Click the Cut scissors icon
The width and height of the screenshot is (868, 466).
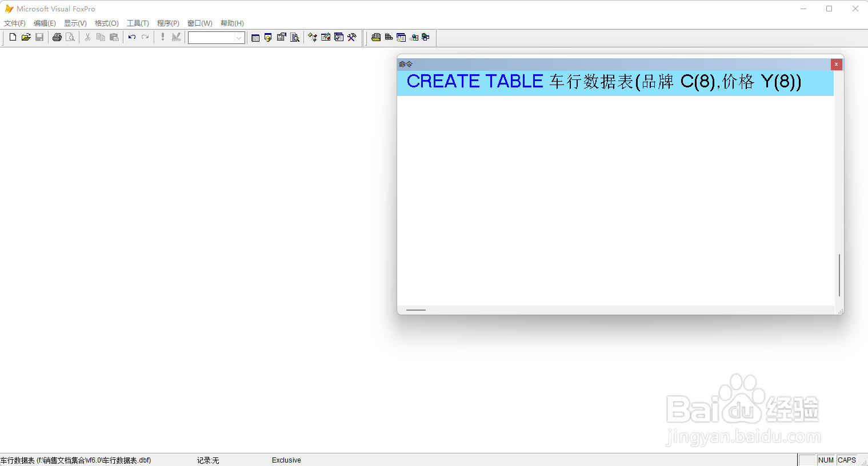pyautogui.click(x=87, y=37)
